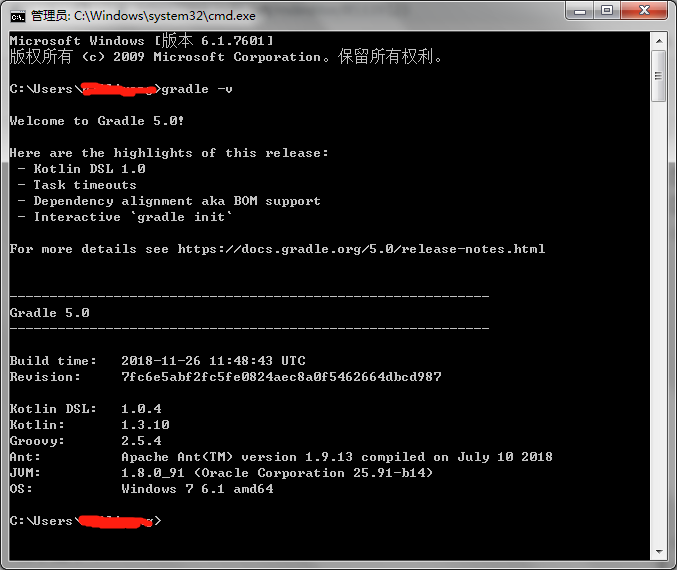Image resolution: width=677 pixels, height=570 pixels.
Task: Click the Revision hash value
Action: tap(282, 377)
